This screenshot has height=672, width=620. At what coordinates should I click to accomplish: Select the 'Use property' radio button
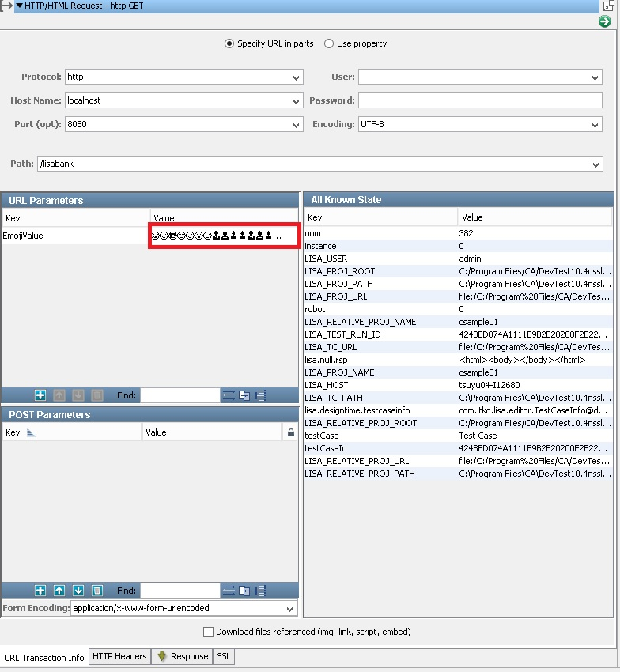click(x=329, y=44)
